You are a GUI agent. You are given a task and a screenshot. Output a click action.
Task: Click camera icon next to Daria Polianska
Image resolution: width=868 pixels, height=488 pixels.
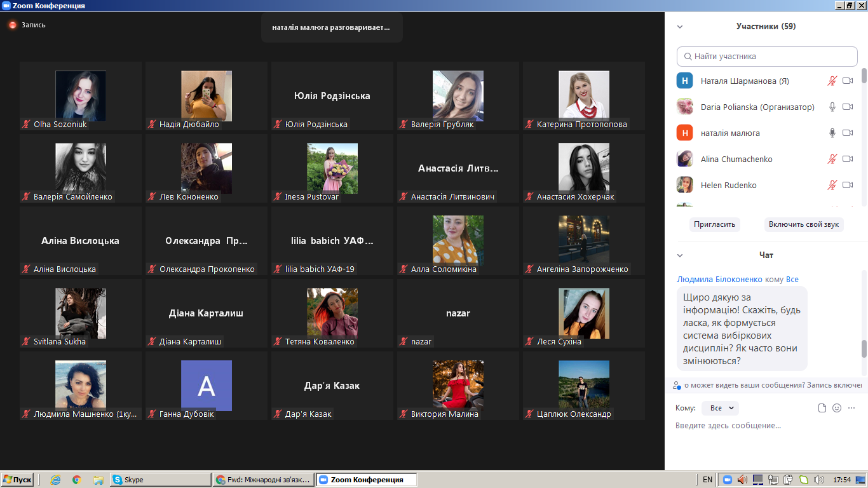[847, 107]
